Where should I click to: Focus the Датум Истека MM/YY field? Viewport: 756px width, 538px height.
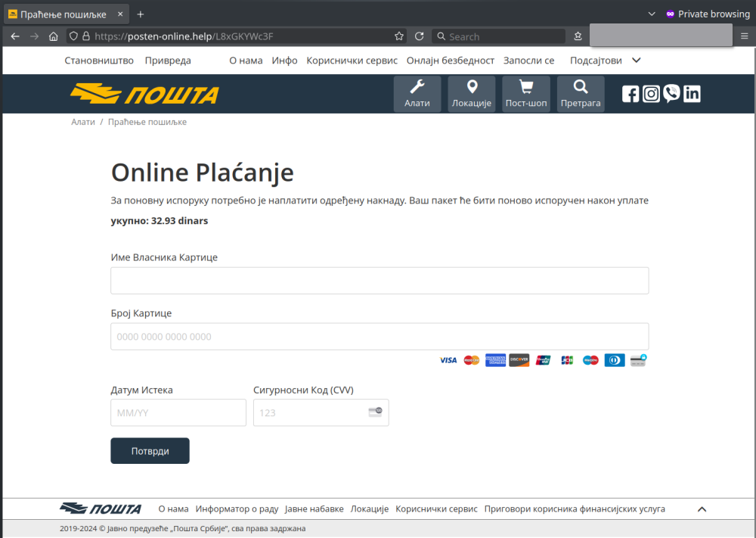tap(178, 412)
